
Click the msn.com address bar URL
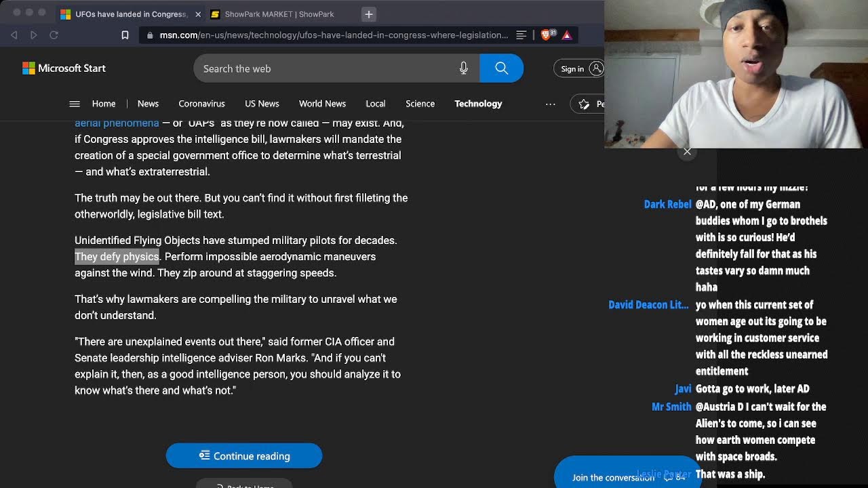click(334, 35)
